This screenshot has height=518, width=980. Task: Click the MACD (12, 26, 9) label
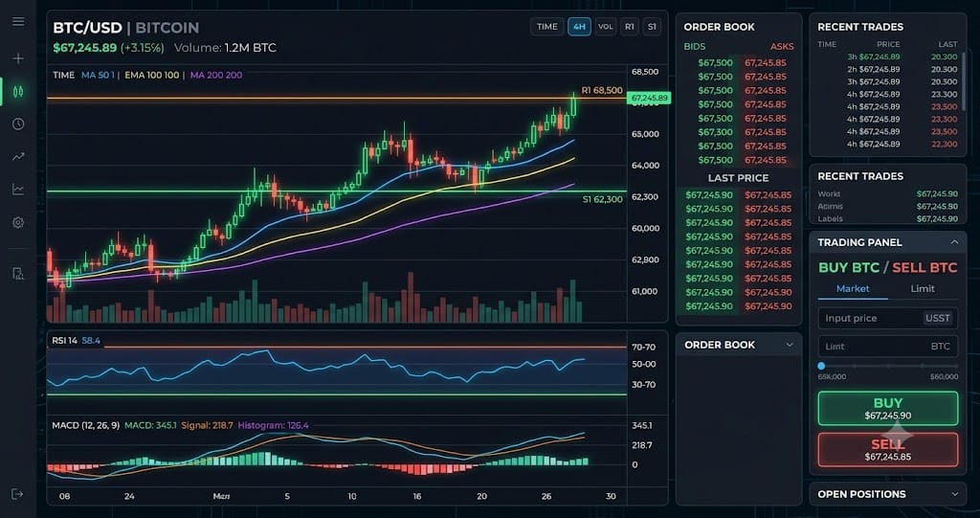pos(85,425)
